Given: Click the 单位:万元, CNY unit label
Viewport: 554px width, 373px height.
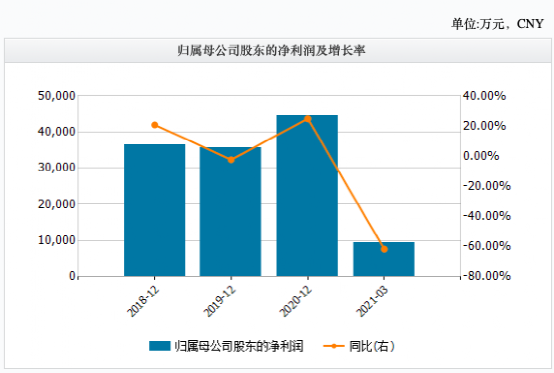Looking at the screenshot, I should [x=497, y=24].
